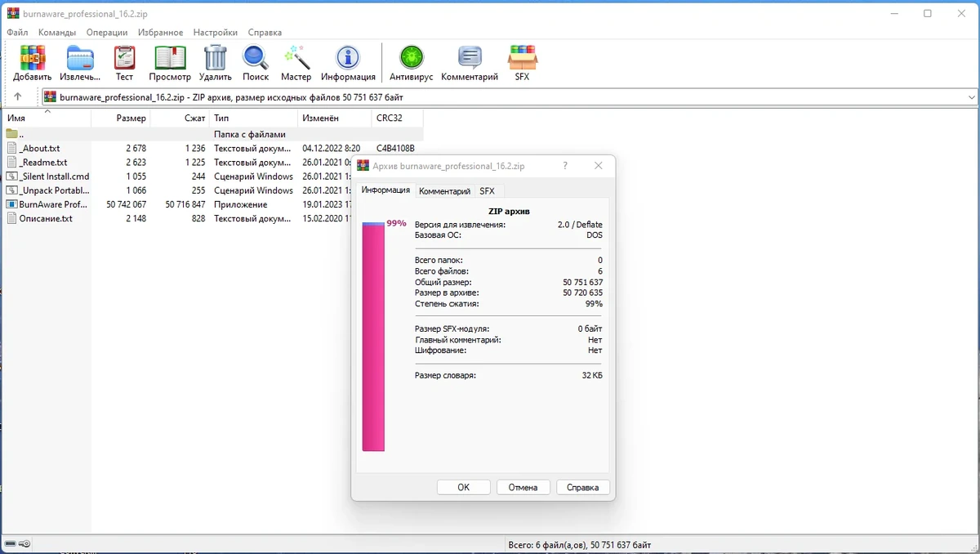Click the archive icon in address bar
This screenshot has width=980, height=554.
point(50,97)
